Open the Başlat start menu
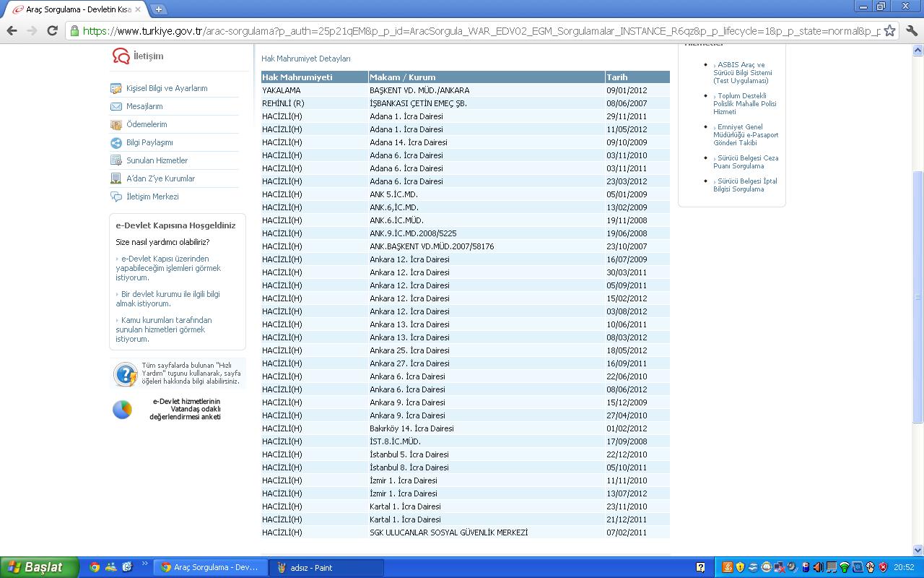The height and width of the screenshot is (578, 924). (x=40, y=567)
